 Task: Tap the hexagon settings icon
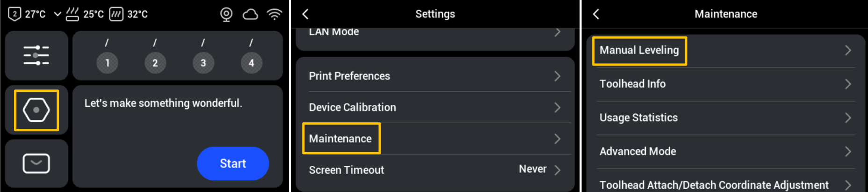(x=36, y=110)
